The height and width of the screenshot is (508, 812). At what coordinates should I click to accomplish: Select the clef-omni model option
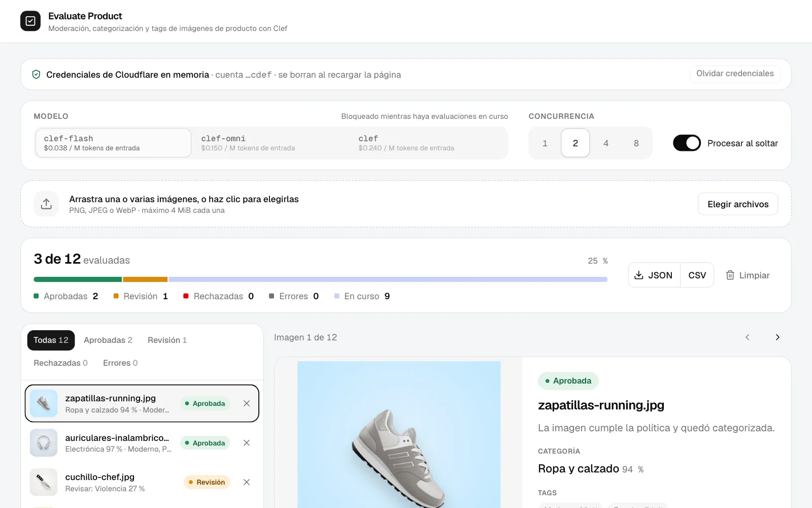(270, 143)
